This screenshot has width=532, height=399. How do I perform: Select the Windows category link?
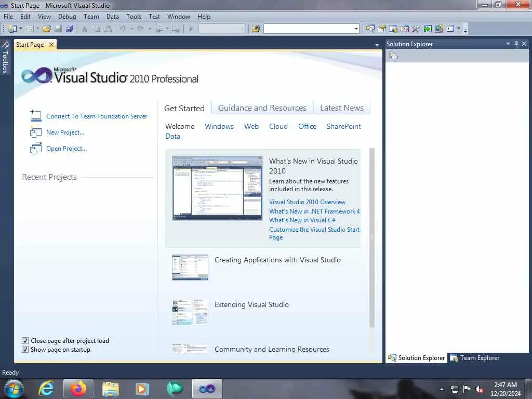(x=219, y=126)
